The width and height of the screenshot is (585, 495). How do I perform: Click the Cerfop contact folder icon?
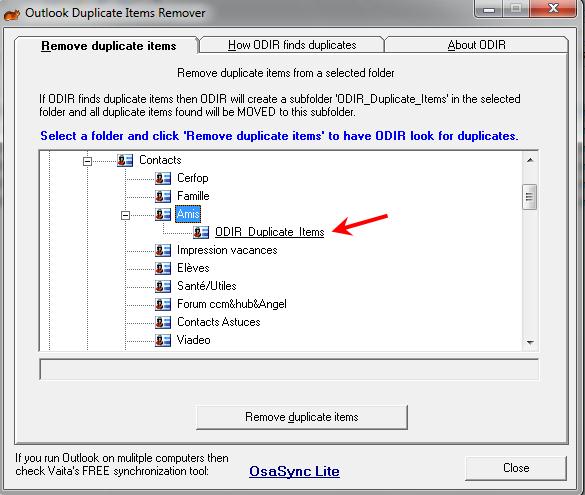click(x=163, y=178)
